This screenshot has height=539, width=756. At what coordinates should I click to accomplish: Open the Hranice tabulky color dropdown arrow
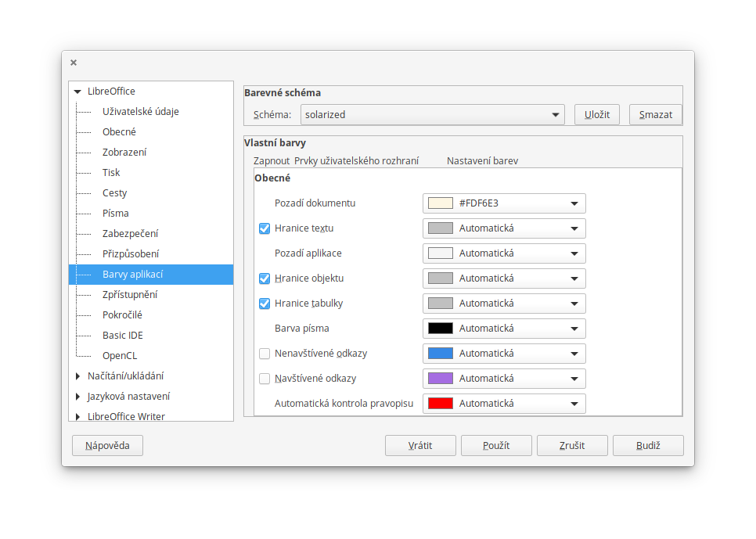click(x=574, y=304)
